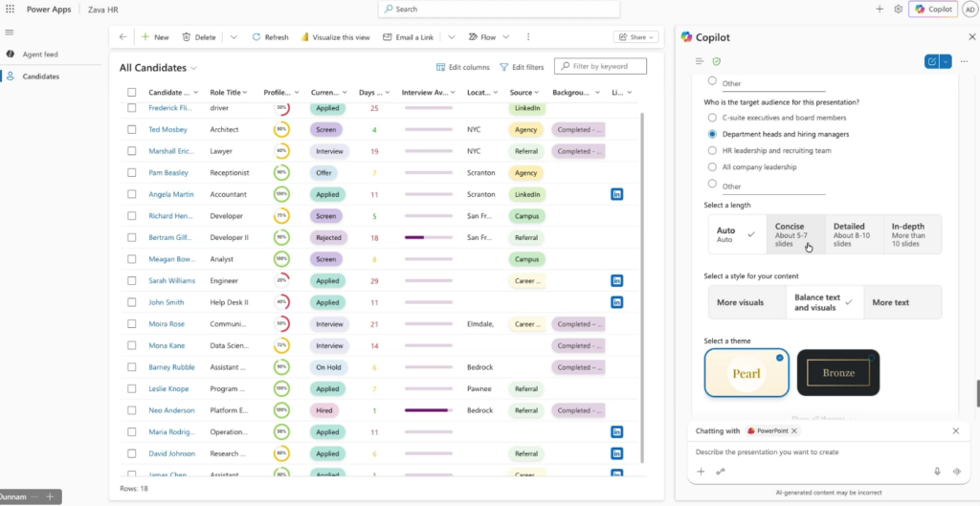This screenshot has width=980, height=506.
Task: Expand the Flow menu
Action: (487, 37)
